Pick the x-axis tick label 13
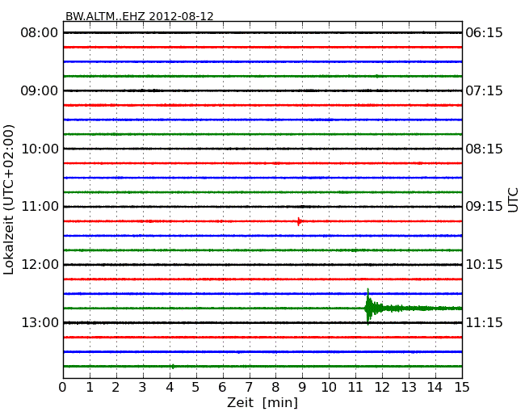The image size is (525, 420). tap(409, 387)
